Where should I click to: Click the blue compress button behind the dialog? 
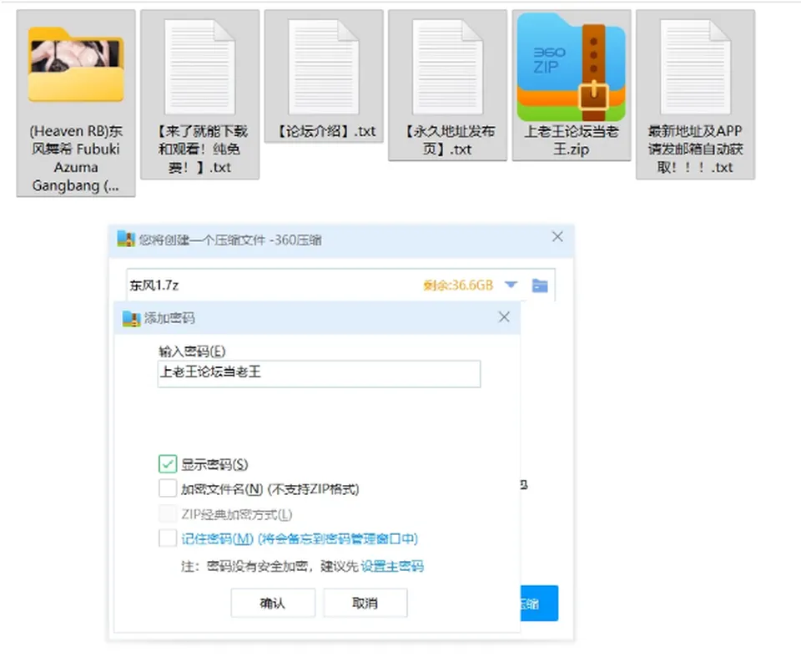(x=539, y=604)
